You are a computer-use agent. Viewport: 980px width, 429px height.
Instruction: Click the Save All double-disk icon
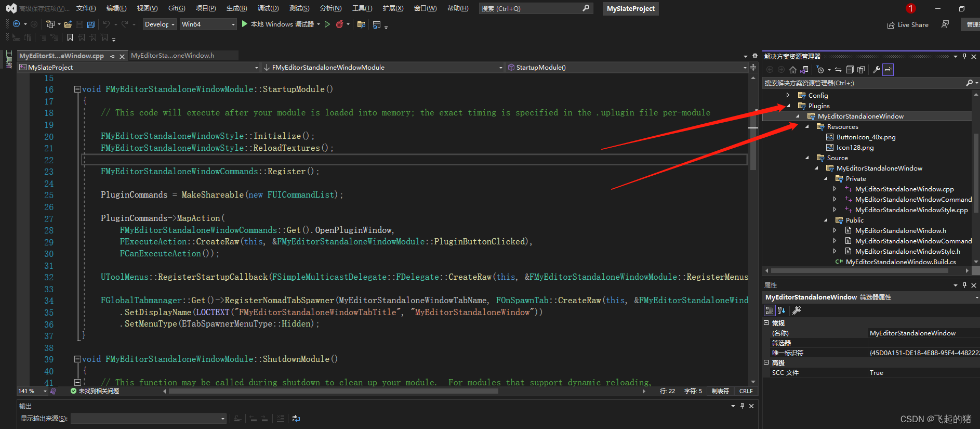[91, 24]
